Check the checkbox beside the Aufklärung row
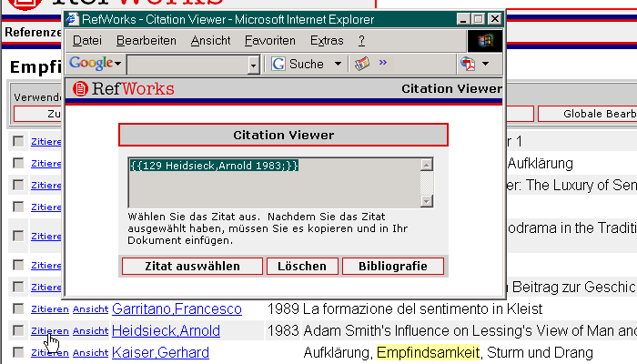Image resolution: width=637 pixels, height=364 pixels. click(x=18, y=163)
